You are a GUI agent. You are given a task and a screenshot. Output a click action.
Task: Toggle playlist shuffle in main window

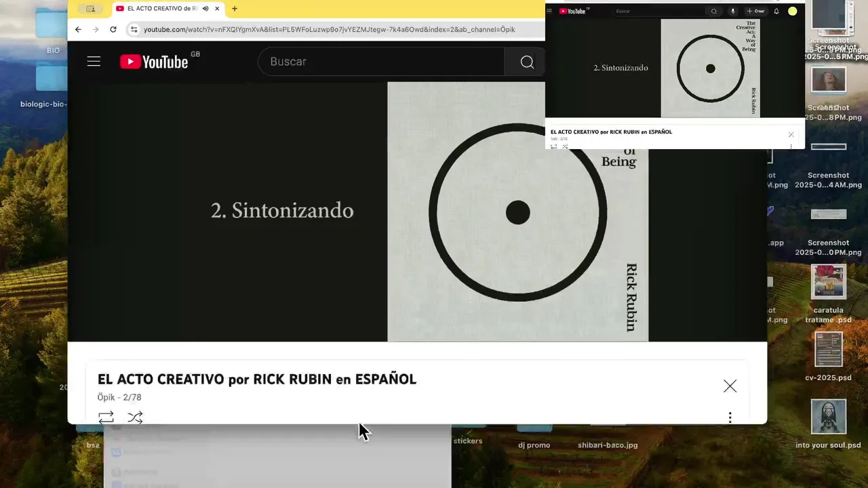click(135, 418)
